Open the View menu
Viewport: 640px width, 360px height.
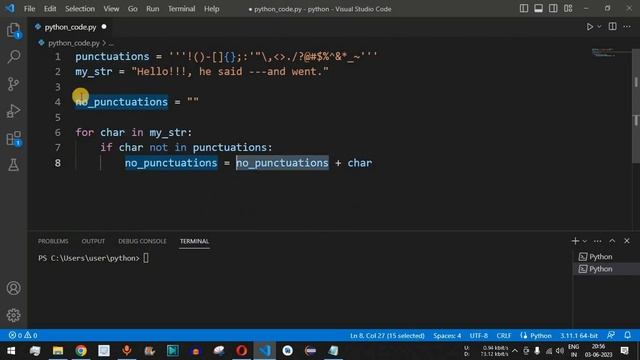pos(111,9)
